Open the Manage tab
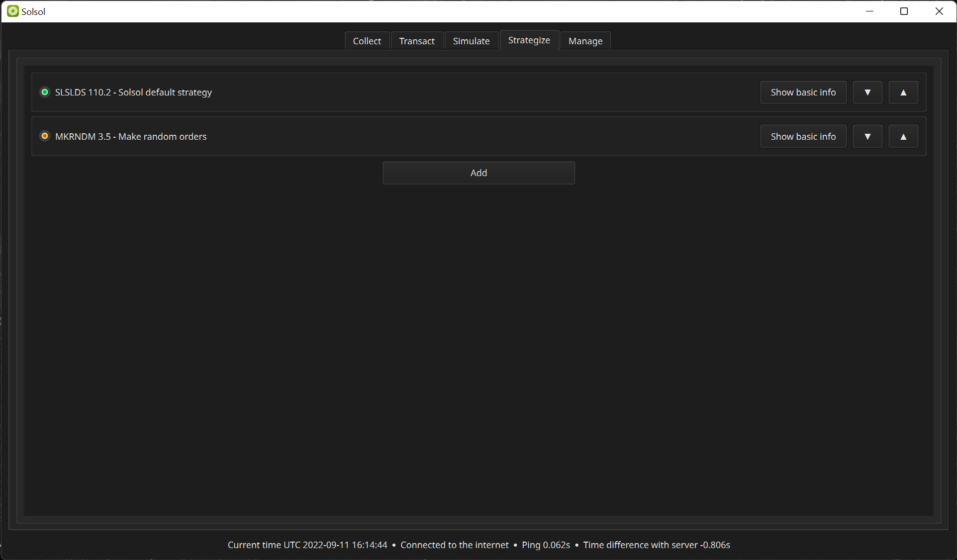The image size is (957, 560). coord(585,41)
